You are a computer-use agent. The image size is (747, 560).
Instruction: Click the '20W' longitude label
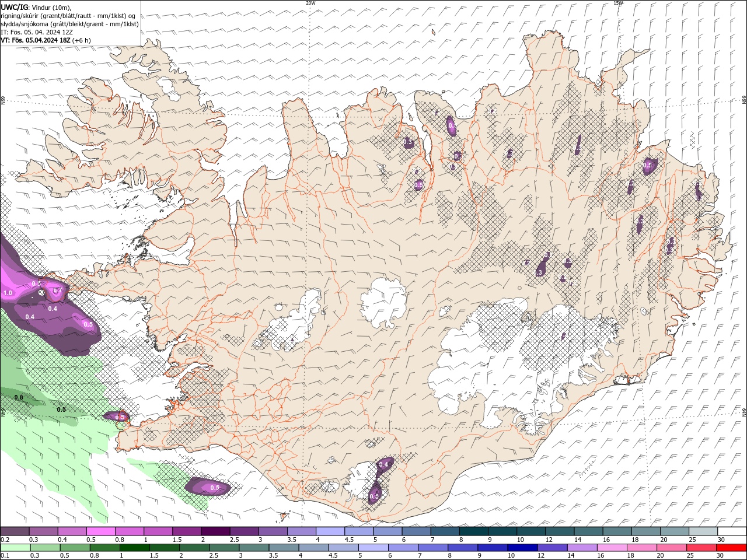[310, 3]
